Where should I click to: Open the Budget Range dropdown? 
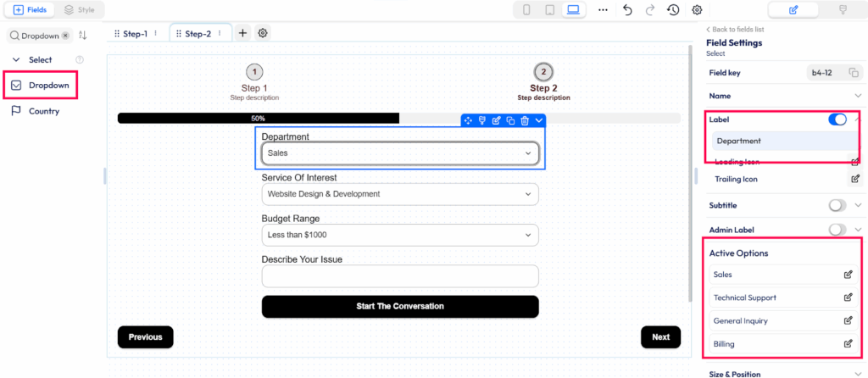(400, 235)
